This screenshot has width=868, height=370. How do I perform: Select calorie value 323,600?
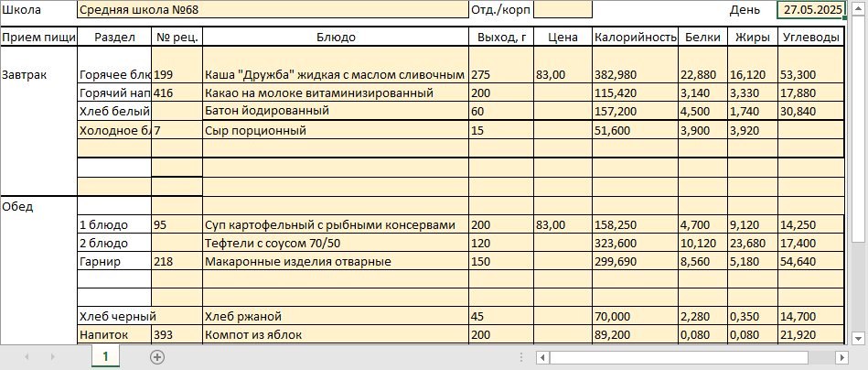click(x=636, y=243)
